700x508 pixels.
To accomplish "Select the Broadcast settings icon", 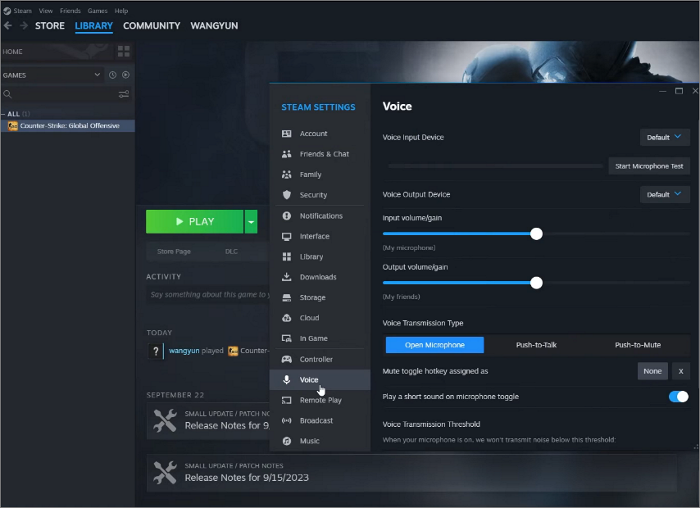I will point(287,421).
